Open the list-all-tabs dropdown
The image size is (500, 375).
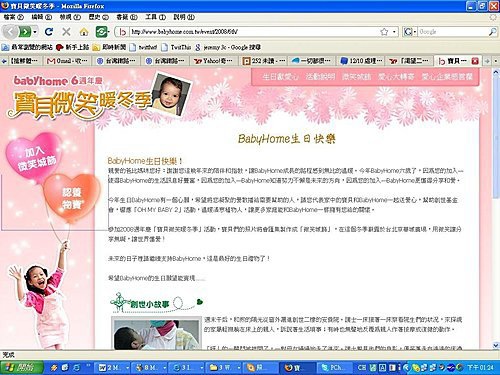pos(496,61)
